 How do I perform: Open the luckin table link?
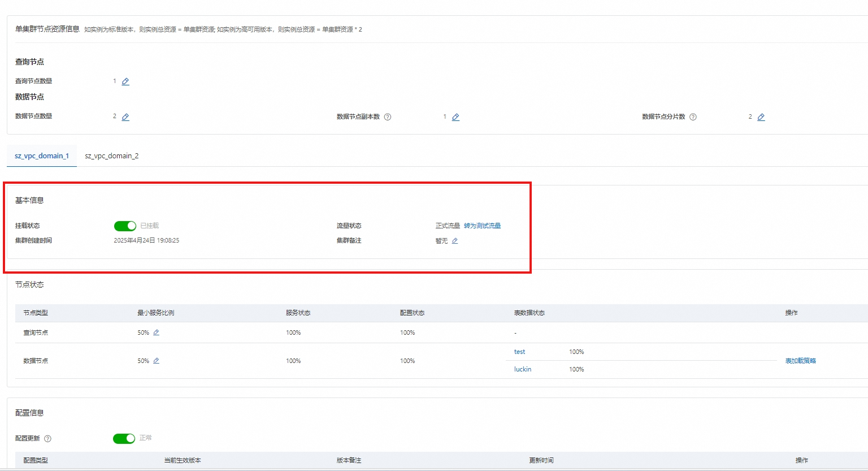tap(523, 369)
